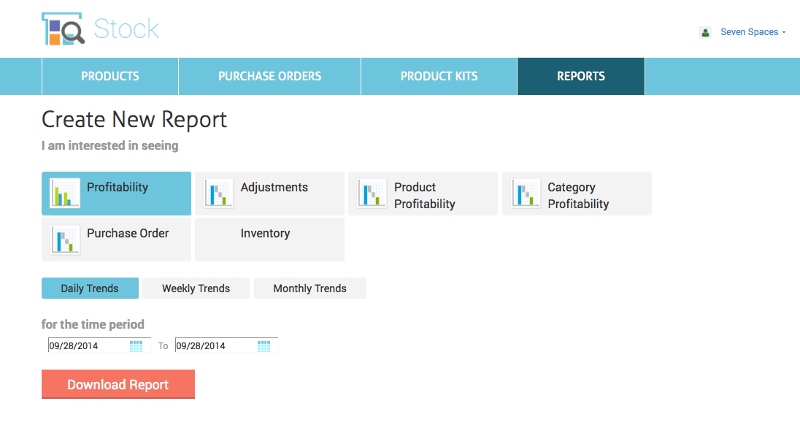Image resolution: width=800 pixels, height=428 pixels.
Task: Switch to Weekly Trends
Action: [196, 288]
